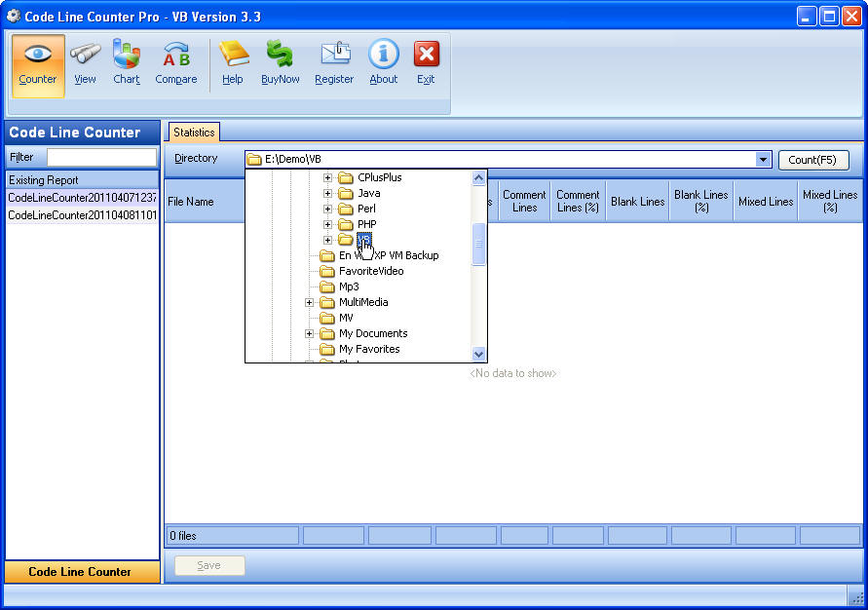Screen dimensions: 868x610
Task: Sort by Mixed Lines (%) column header
Action: (830, 202)
